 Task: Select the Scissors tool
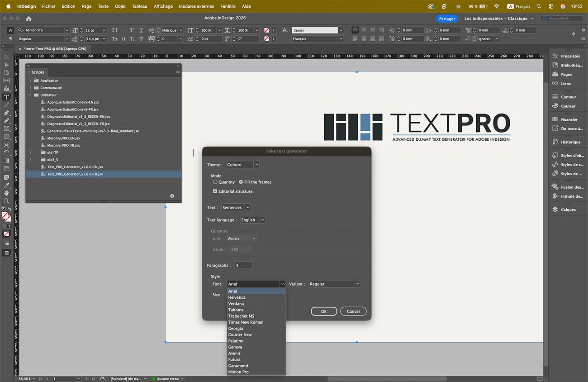tap(6, 145)
